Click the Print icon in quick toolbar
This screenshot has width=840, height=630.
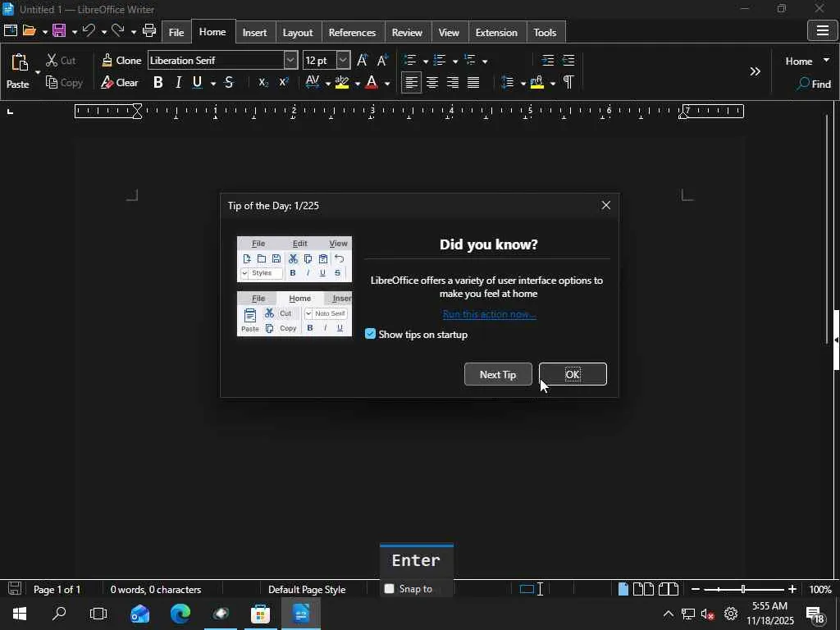(x=149, y=30)
